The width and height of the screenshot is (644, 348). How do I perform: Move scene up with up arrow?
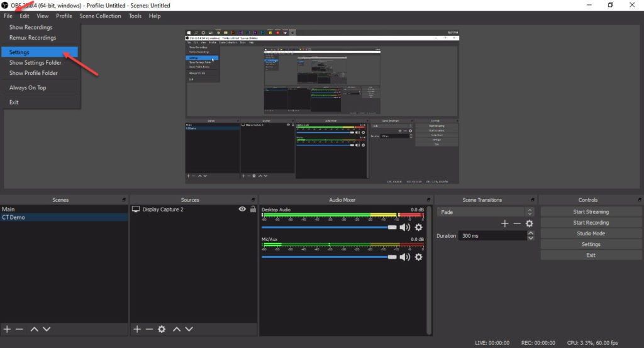coord(35,329)
